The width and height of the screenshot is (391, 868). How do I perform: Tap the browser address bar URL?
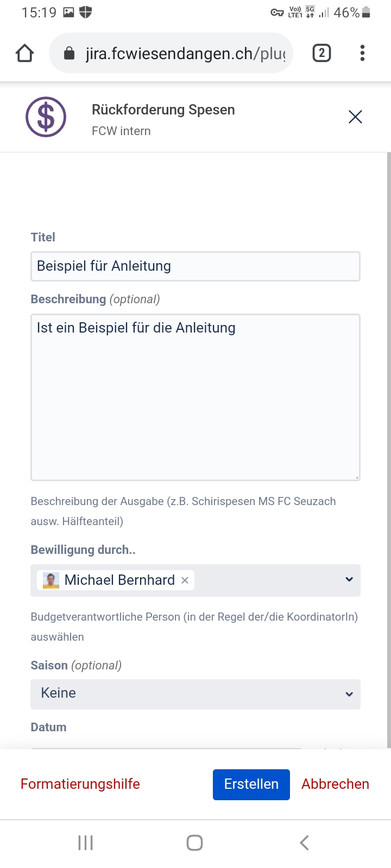click(185, 53)
